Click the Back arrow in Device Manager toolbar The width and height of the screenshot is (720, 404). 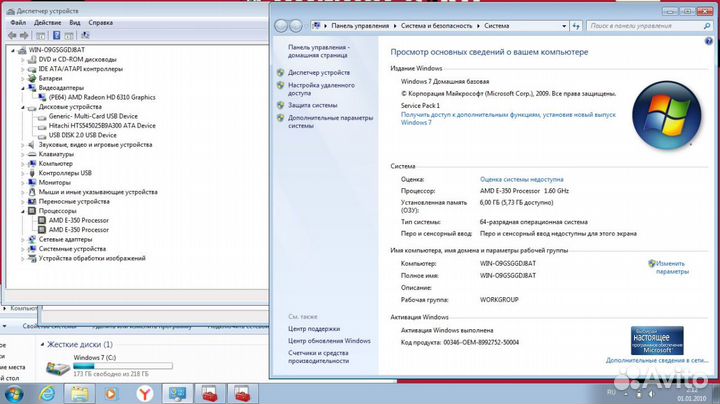pyautogui.click(x=12, y=35)
